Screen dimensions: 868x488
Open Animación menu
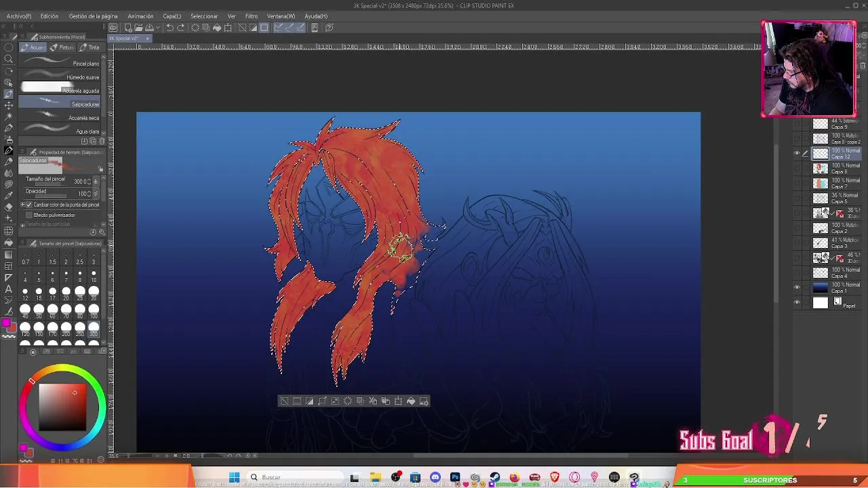(140, 16)
